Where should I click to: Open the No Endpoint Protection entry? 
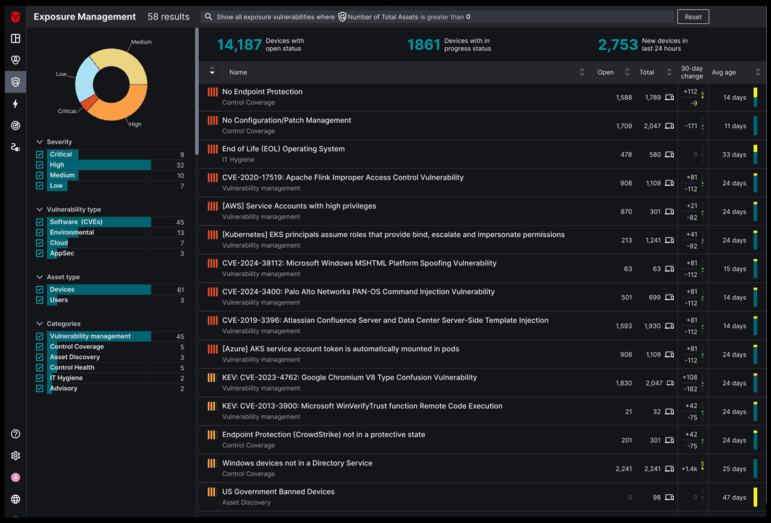[262, 92]
